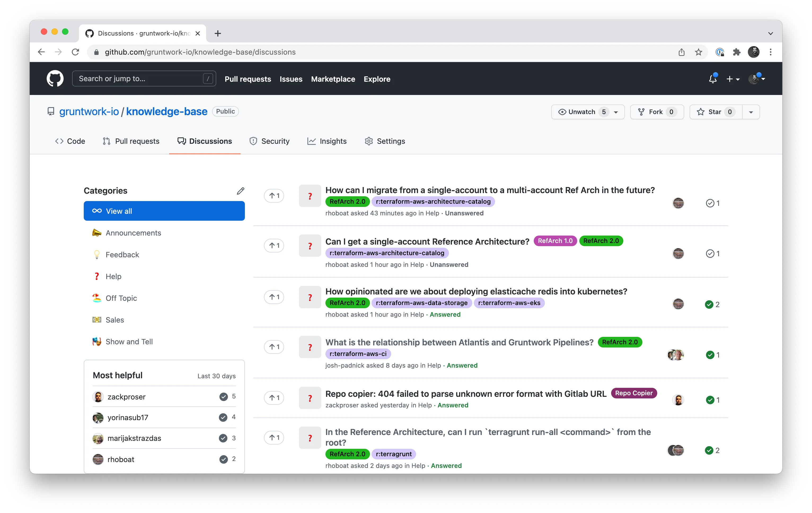
Task: Switch to the Insights tab
Action: coord(327,141)
